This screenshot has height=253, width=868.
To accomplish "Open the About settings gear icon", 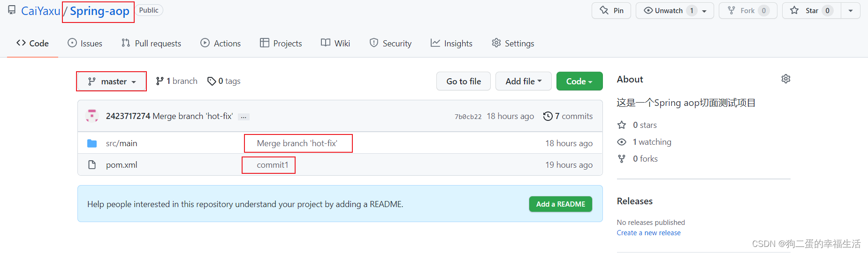I will pos(786,79).
